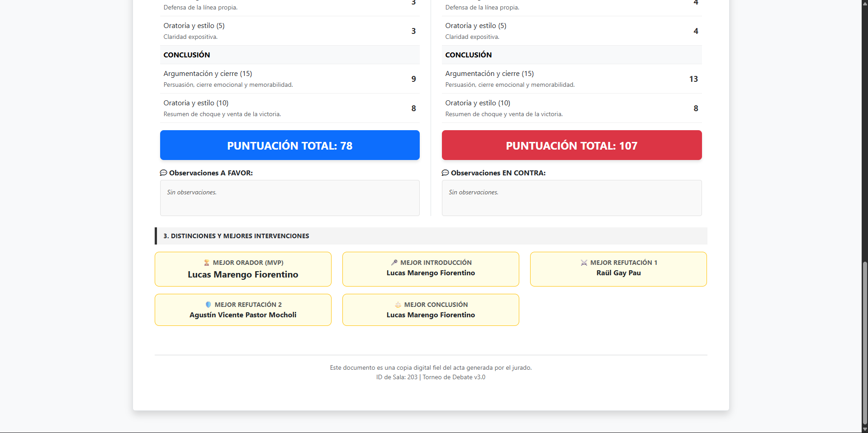868x433 pixels.
Task: Click the scroll down arrow of the page scrollbar
Action: (865, 429)
